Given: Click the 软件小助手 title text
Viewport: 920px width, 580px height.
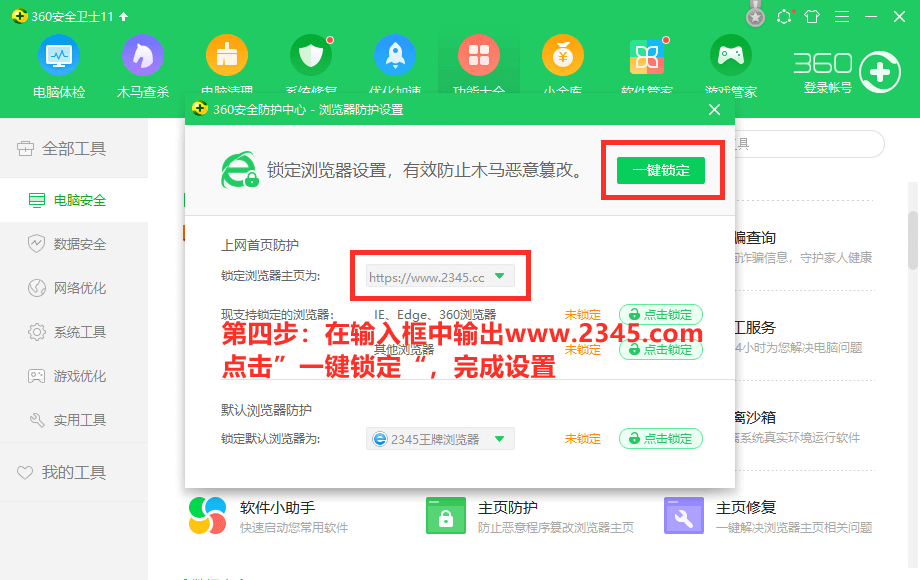Looking at the screenshot, I should coord(278,507).
